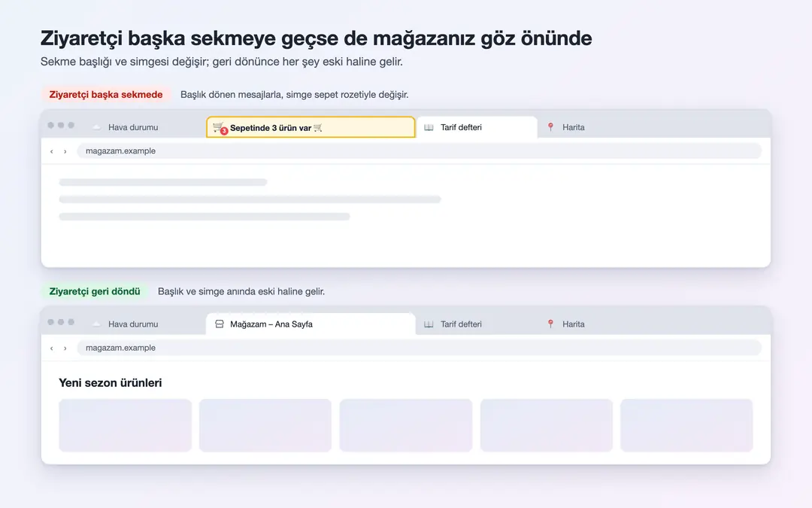Click the text 'Başlık dönen mesajlarla, simge sepet rozetiyle değişir.'
The image size is (812, 508).
(x=294, y=94)
